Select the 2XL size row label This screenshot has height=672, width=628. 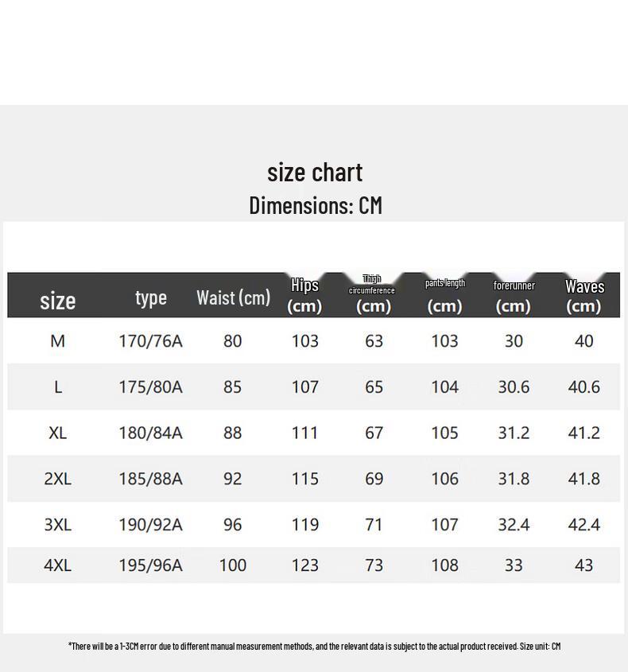pos(58,479)
